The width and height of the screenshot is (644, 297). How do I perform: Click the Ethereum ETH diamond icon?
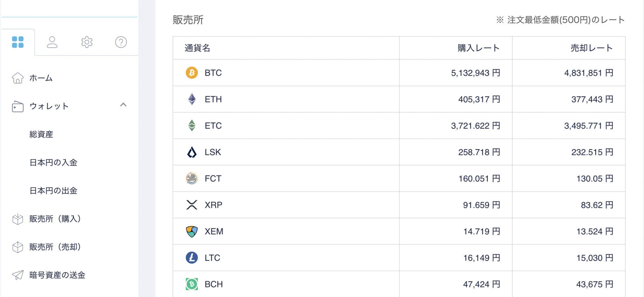coord(192,99)
